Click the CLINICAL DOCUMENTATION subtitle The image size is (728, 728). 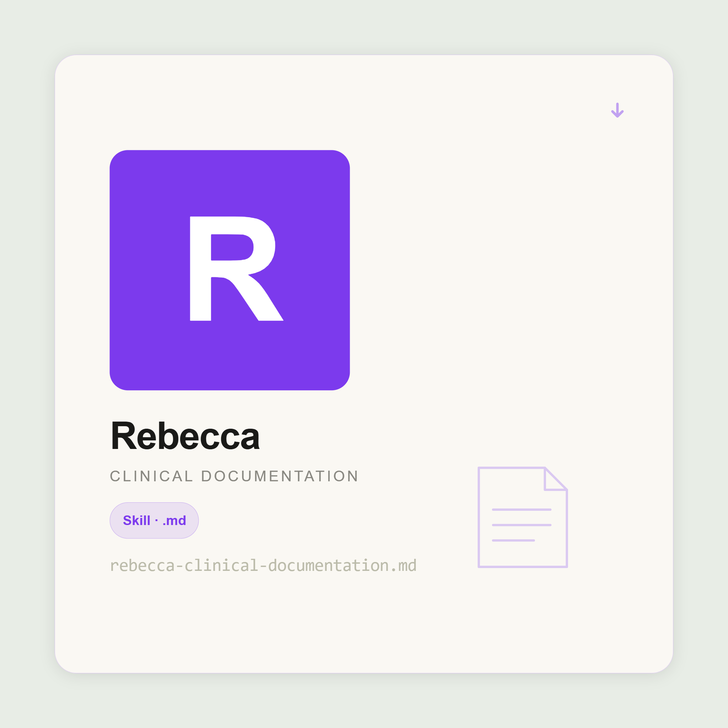[234, 476]
